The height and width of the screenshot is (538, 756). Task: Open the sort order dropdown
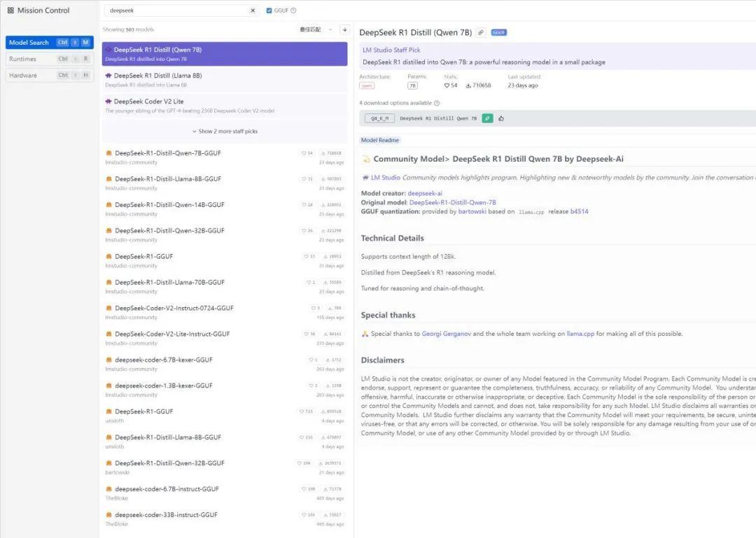tap(316, 30)
